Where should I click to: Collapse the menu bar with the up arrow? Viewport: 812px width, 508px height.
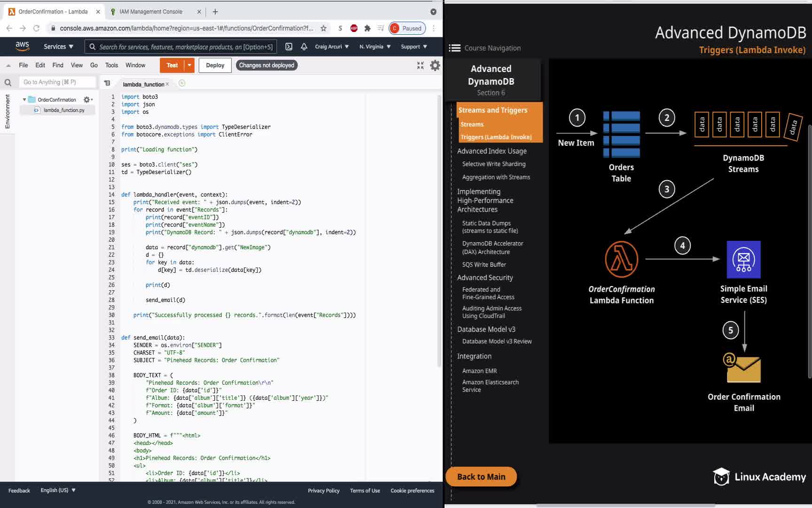pyautogui.click(x=8, y=65)
